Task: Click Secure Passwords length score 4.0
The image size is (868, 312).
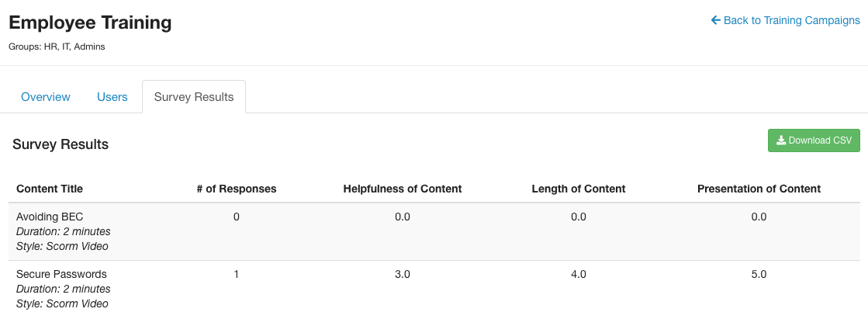Action: 579,274
